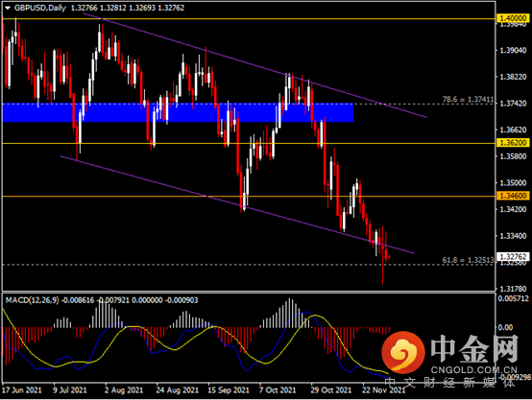Select the 1.36200 yellow price label
532x400 pixels.
click(513, 143)
